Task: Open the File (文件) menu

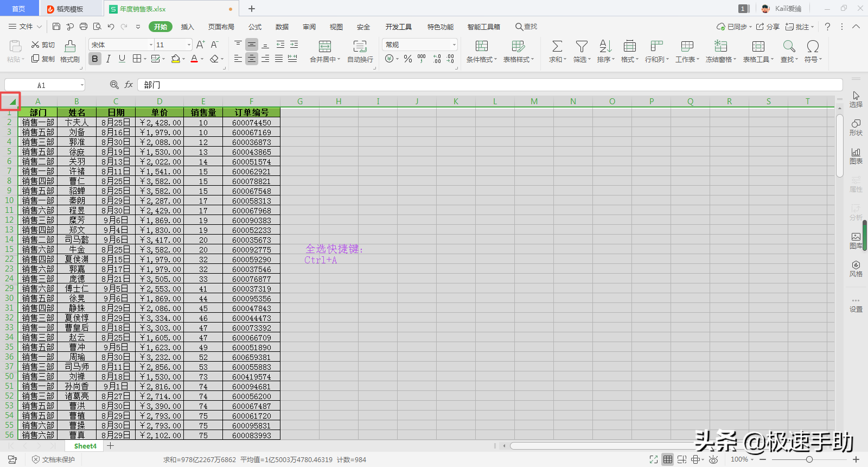Action: pyautogui.click(x=25, y=27)
